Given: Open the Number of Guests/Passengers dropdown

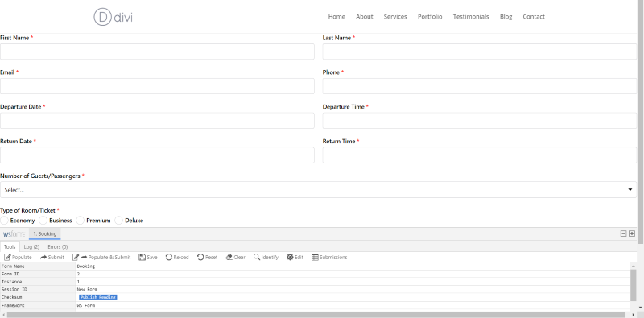Looking at the screenshot, I should [x=318, y=190].
